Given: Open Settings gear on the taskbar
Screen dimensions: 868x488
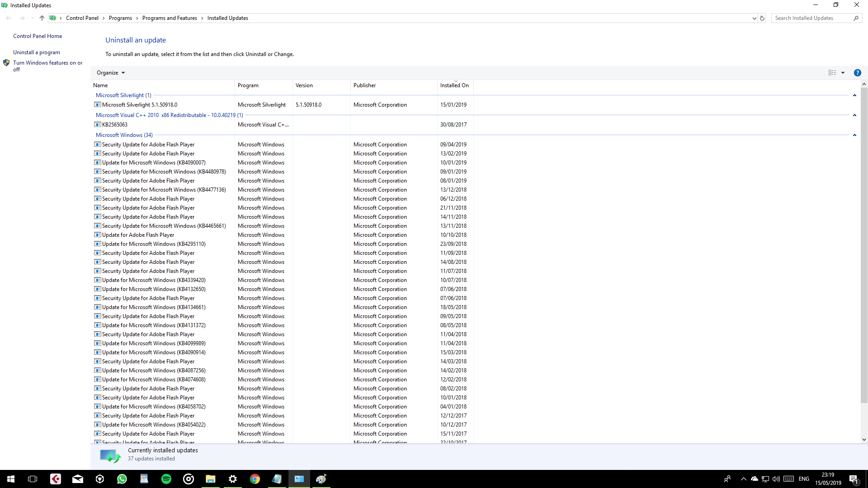Looking at the screenshot, I should (233, 479).
